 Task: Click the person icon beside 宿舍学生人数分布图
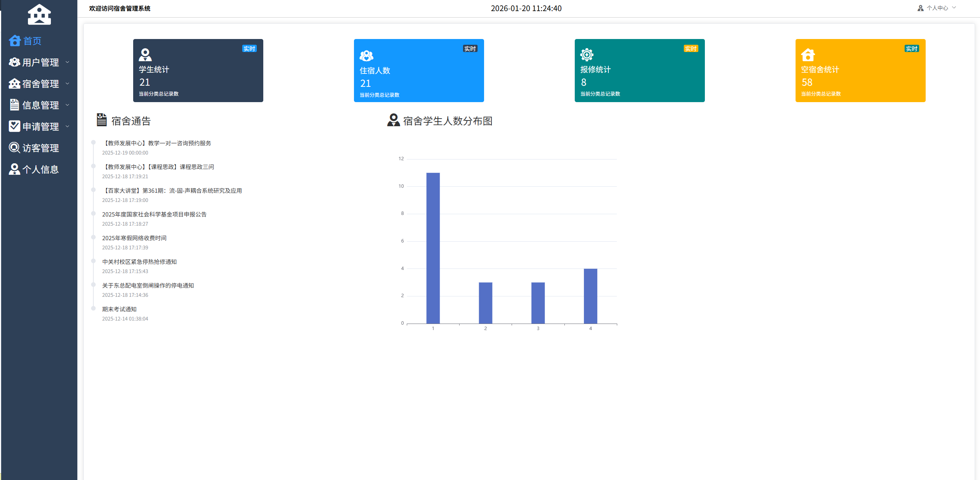pos(393,120)
